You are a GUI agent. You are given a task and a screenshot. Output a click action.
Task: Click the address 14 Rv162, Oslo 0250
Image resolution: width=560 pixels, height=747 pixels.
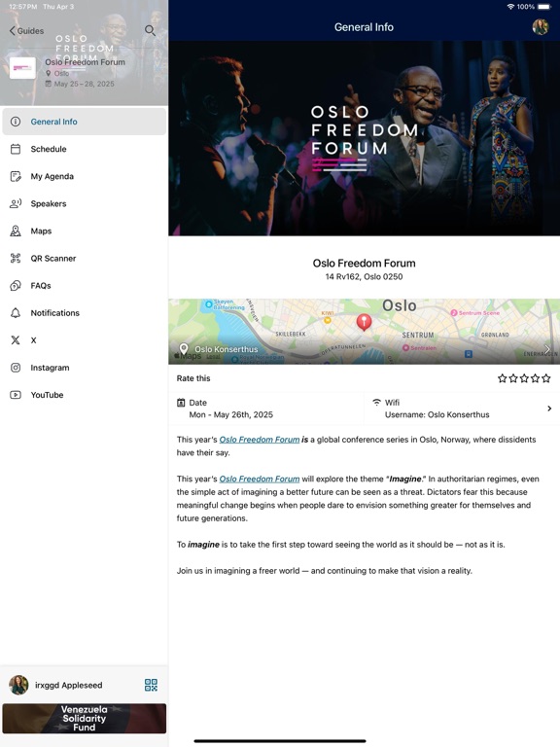pyautogui.click(x=364, y=277)
